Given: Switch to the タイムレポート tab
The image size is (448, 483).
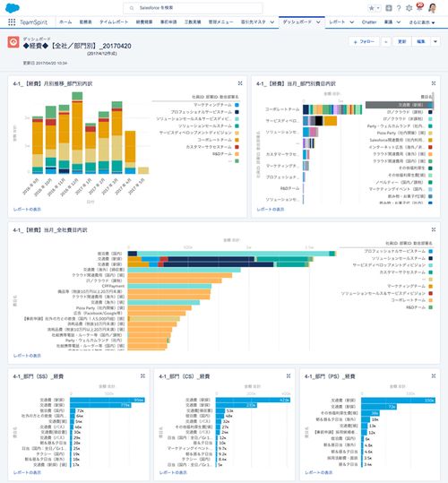Looking at the screenshot, I should (114, 22).
